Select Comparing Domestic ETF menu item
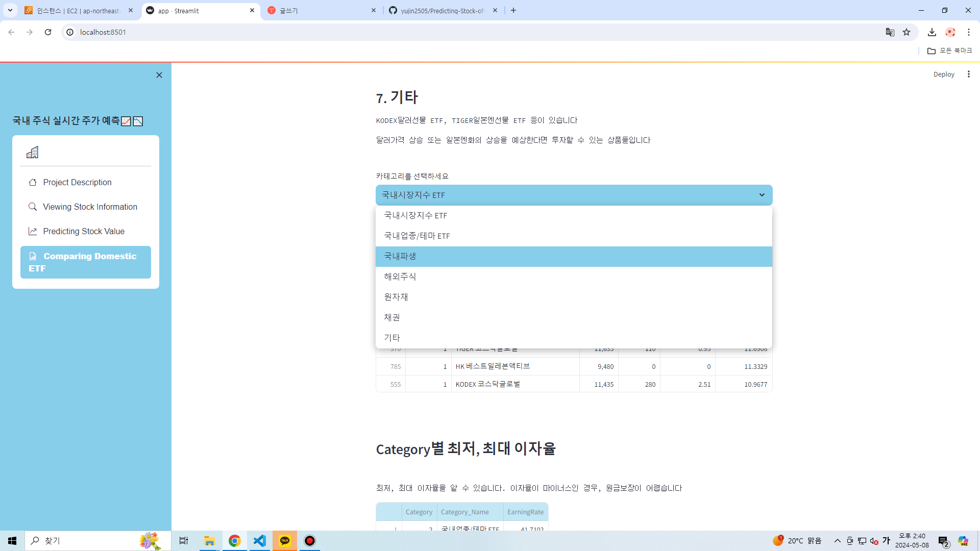 [x=85, y=262]
